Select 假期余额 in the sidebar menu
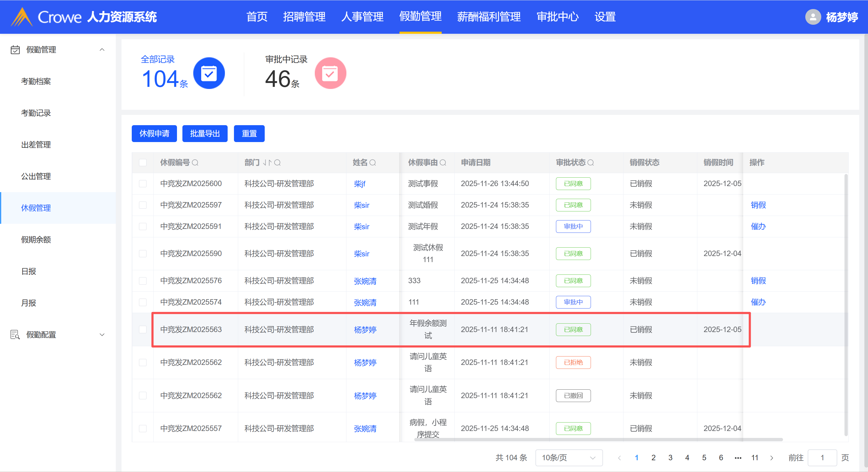Screen dimensions: 868x472 (x=36, y=240)
